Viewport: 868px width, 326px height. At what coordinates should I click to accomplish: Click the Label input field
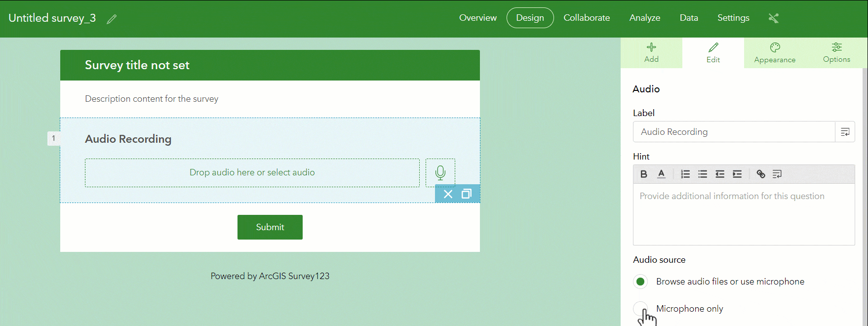point(734,132)
